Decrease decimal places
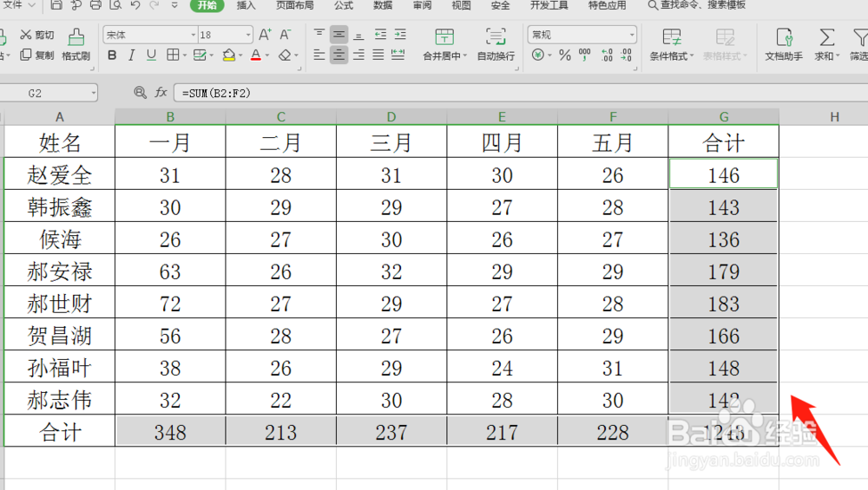This screenshot has width=868, height=490. [x=626, y=55]
